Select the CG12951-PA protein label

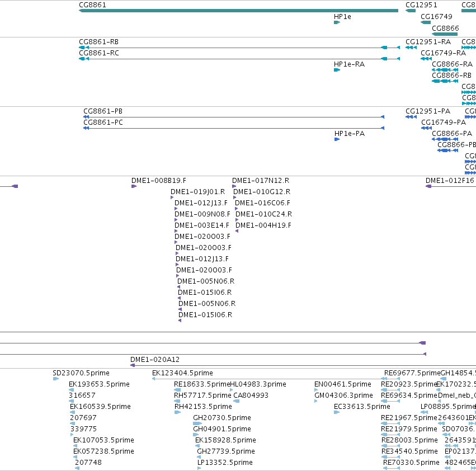(428, 111)
